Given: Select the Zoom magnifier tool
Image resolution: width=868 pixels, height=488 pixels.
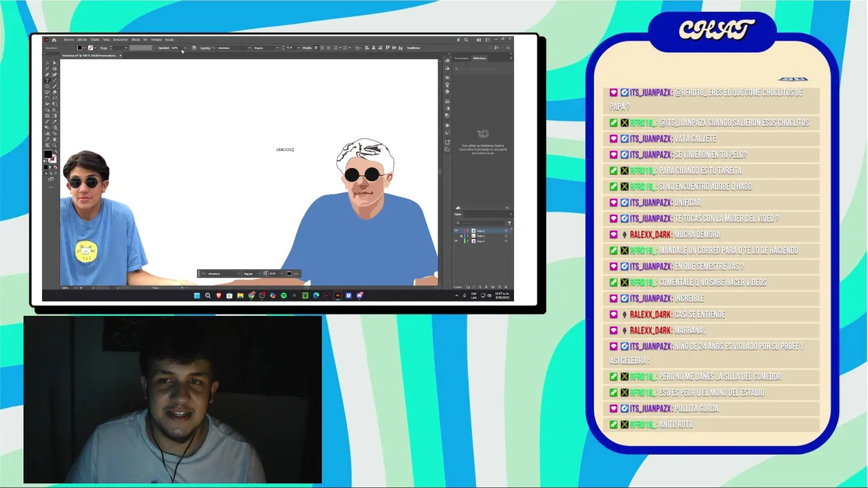Looking at the screenshot, I should click(x=54, y=145).
